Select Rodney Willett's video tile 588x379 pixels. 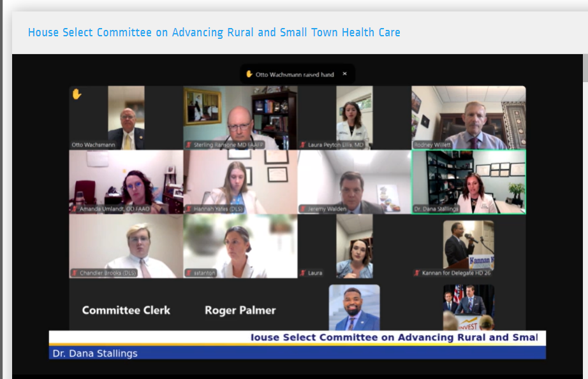click(468, 118)
